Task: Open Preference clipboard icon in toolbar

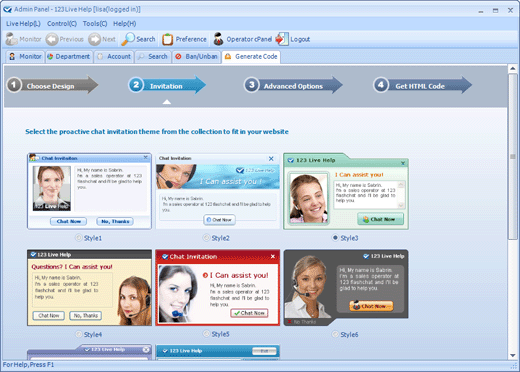Action: tap(168, 39)
